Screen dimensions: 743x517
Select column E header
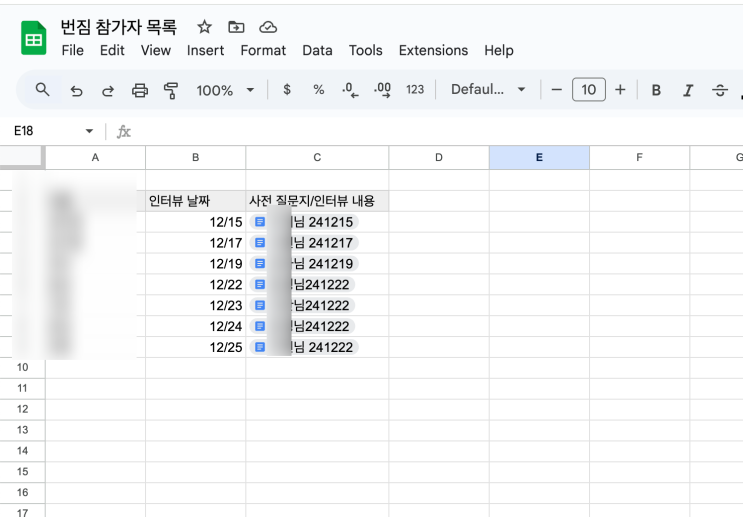pos(539,158)
